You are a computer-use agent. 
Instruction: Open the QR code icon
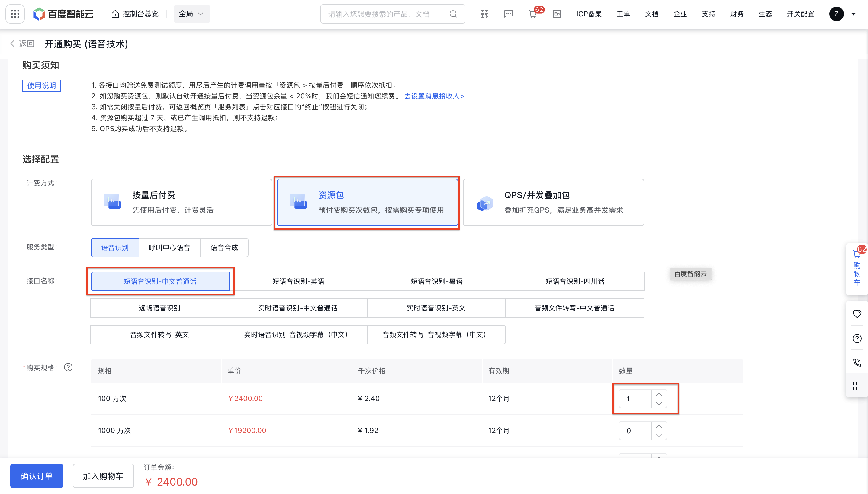pos(484,14)
